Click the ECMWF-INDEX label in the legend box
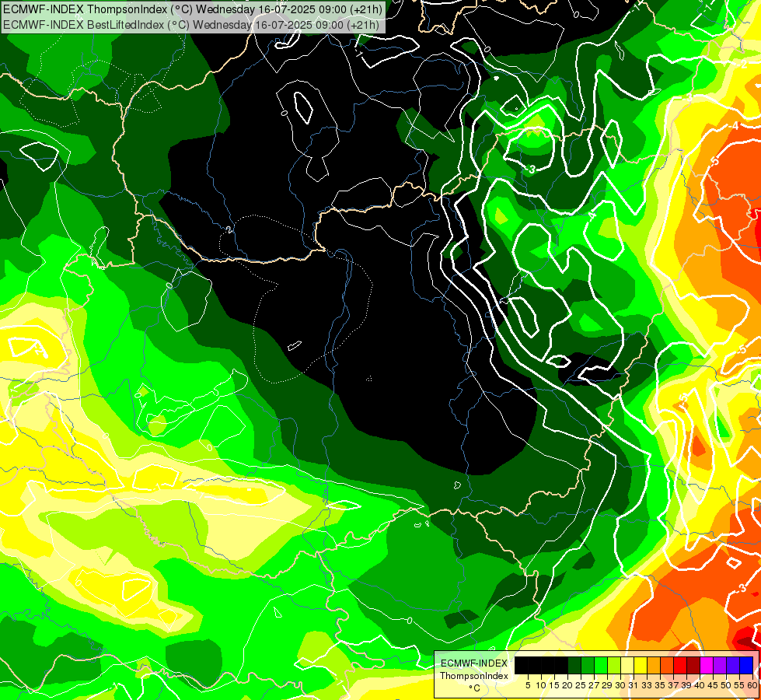Viewport: 761px width, 700px height. coord(474,663)
